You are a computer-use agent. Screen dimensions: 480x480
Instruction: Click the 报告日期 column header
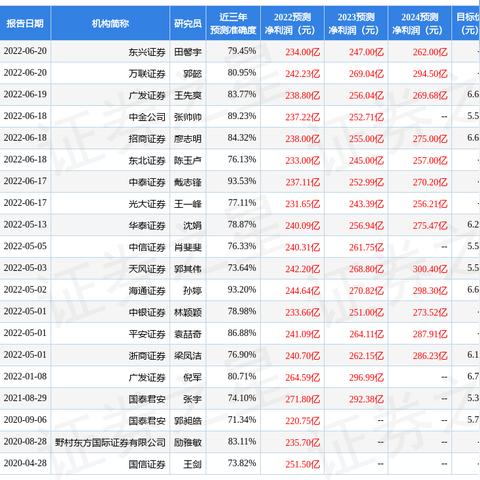25,23
